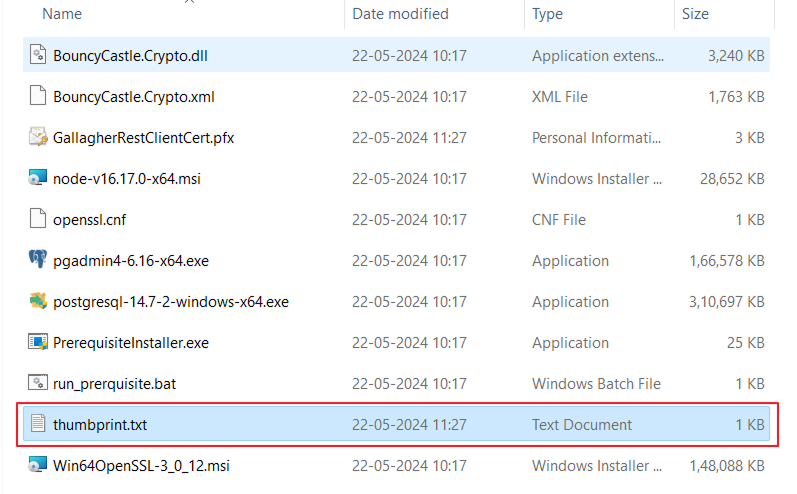Click the run_prerquisite.bat gear icon
Image resolution: width=797 pixels, height=494 pixels.
38,384
